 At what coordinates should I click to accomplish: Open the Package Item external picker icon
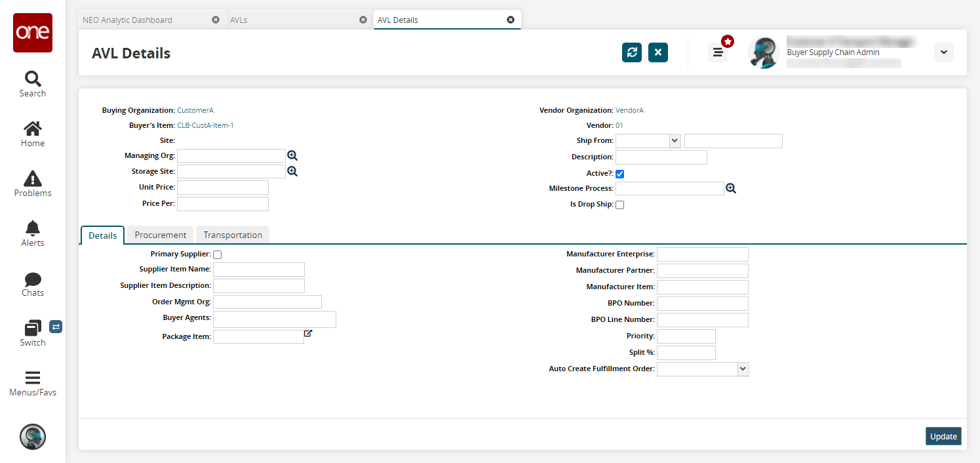click(308, 334)
